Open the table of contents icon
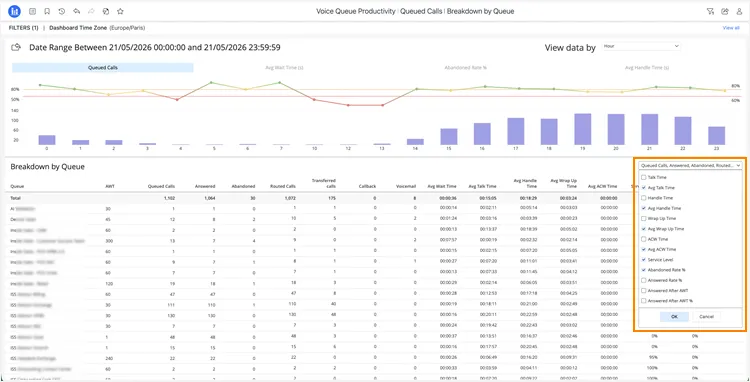 (x=33, y=11)
